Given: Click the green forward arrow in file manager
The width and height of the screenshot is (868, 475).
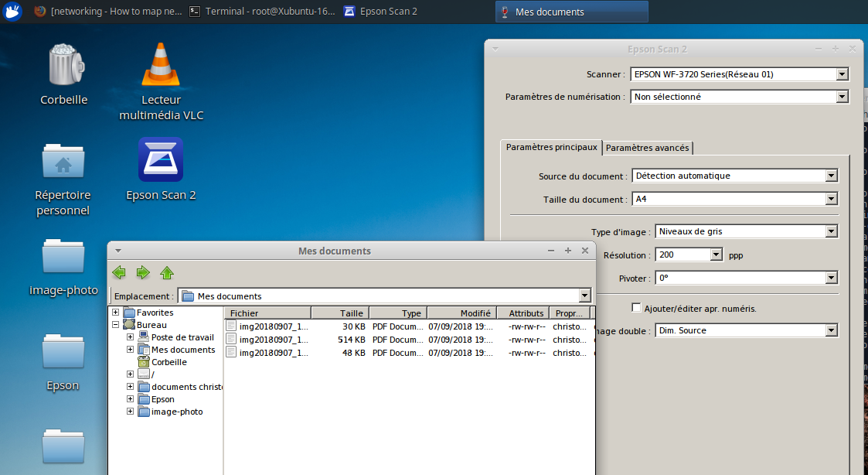Looking at the screenshot, I should tap(143, 272).
